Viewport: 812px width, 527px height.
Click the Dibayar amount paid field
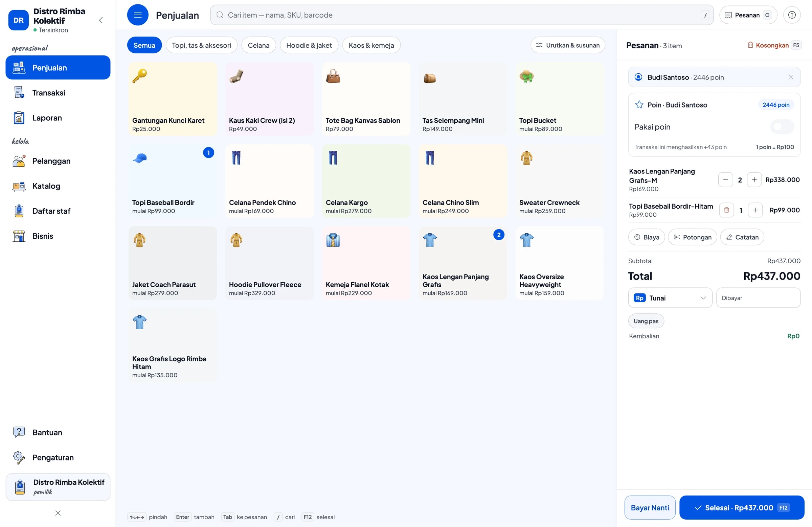[x=758, y=298]
